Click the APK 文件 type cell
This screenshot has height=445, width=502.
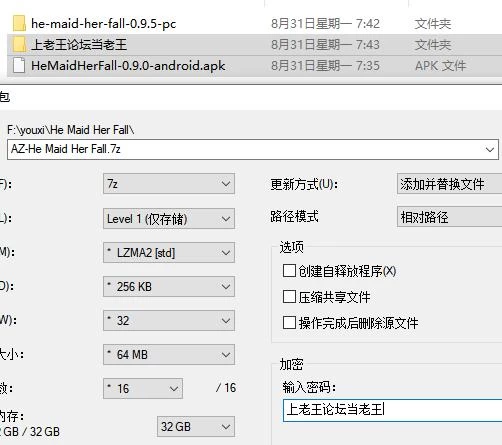440,66
